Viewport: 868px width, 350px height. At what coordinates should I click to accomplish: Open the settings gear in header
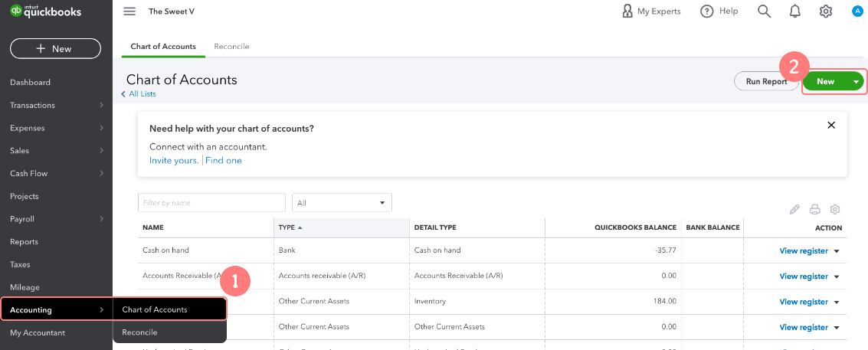pos(826,11)
